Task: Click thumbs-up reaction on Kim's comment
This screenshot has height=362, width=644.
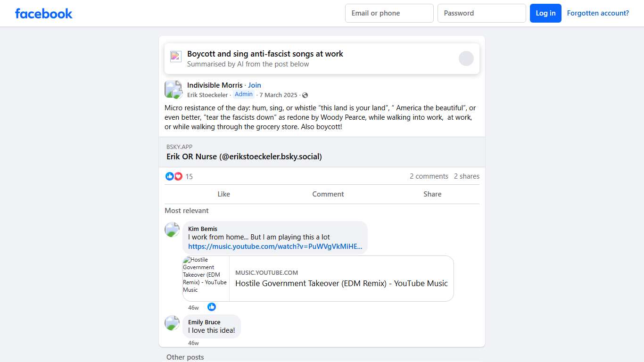Action: (x=212, y=307)
